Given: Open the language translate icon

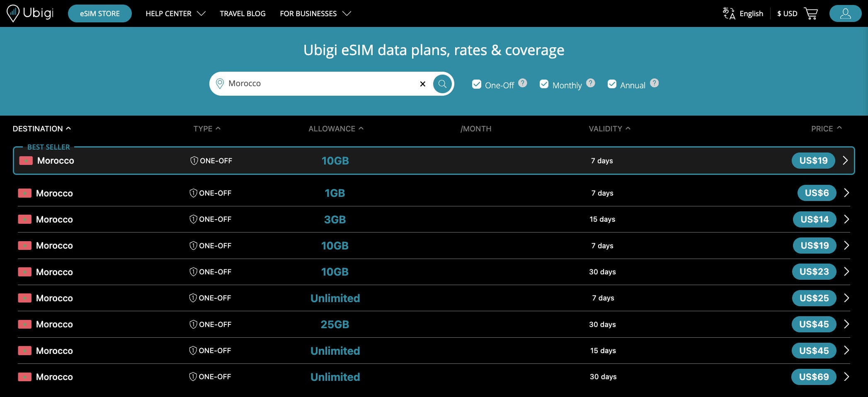Looking at the screenshot, I should click(x=729, y=13).
